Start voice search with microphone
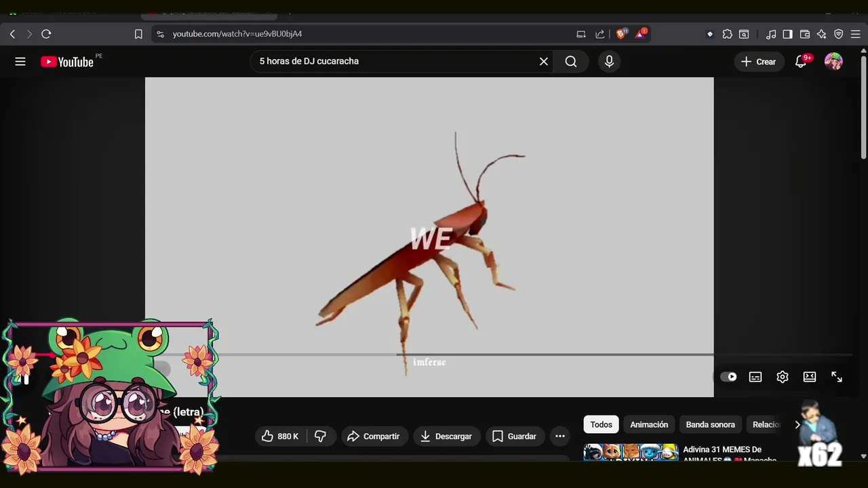Image resolution: width=868 pixels, height=488 pixels. [x=609, y=62]
